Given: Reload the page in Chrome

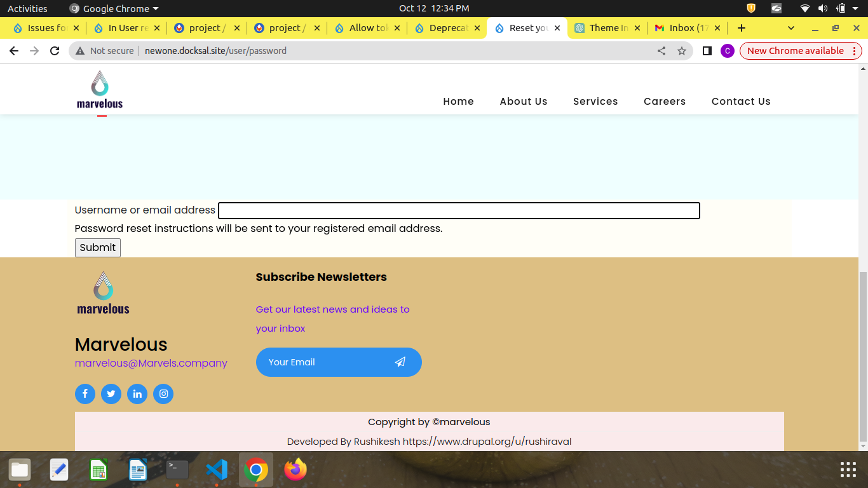Looking at the screenshot, I should coord(54,51).
